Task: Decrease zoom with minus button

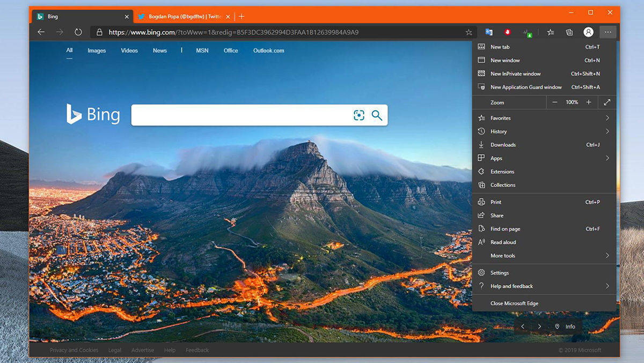Action: [555, 102]
